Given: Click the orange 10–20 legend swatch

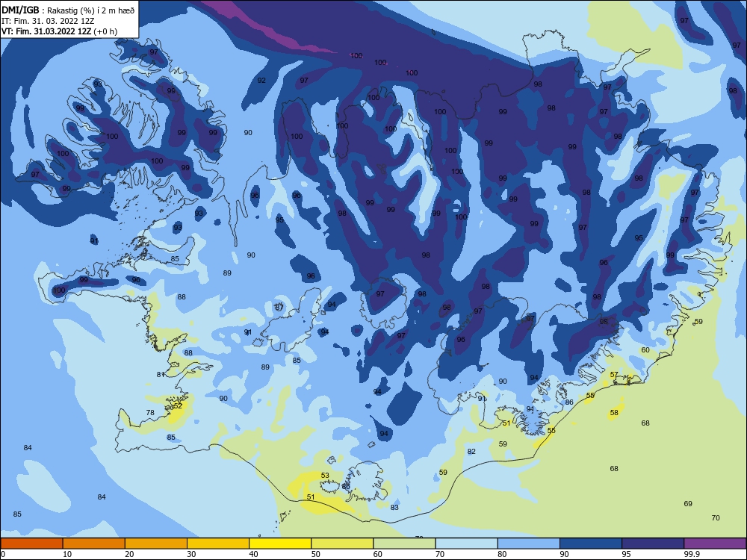Looking at the screenshot, I should (94, 544).
